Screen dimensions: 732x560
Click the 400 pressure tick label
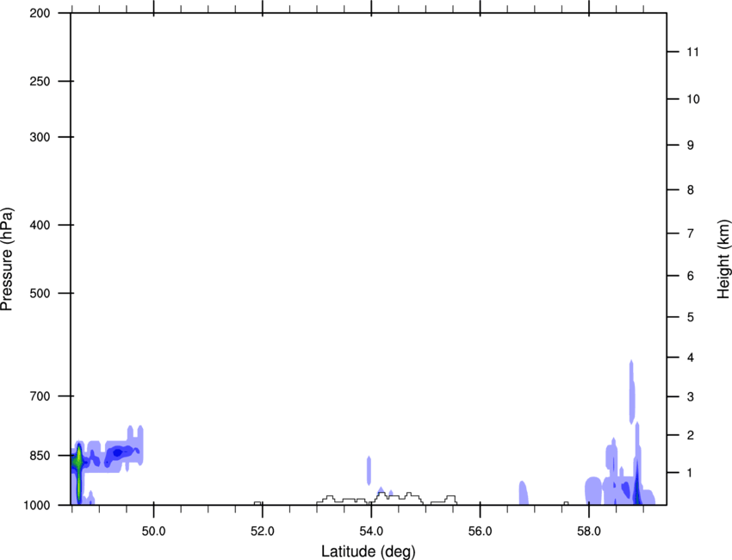click(40, 225)
